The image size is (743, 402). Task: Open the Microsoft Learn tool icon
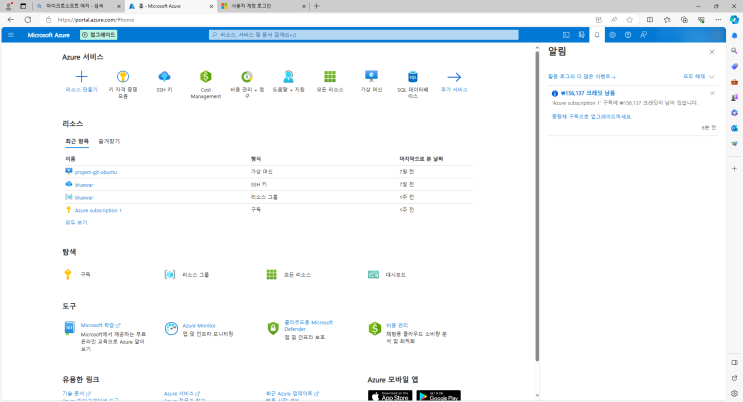click(69, 328)
